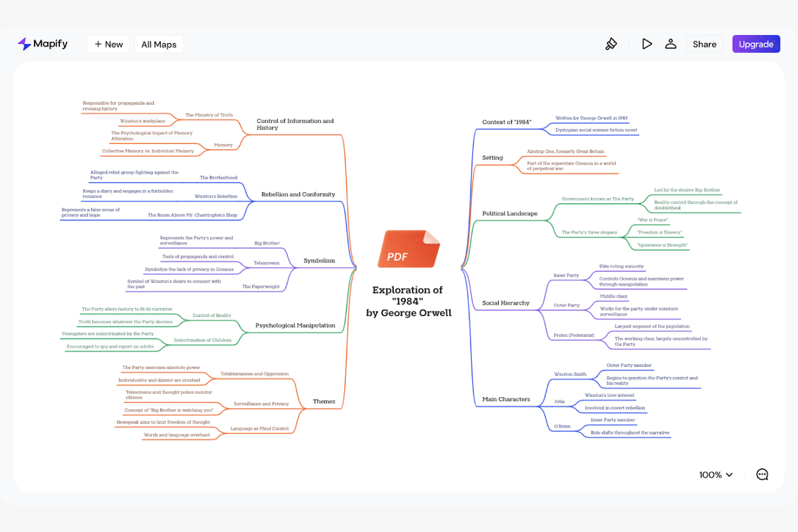
Task: Open the account profile icon
Action: [670, 44]
